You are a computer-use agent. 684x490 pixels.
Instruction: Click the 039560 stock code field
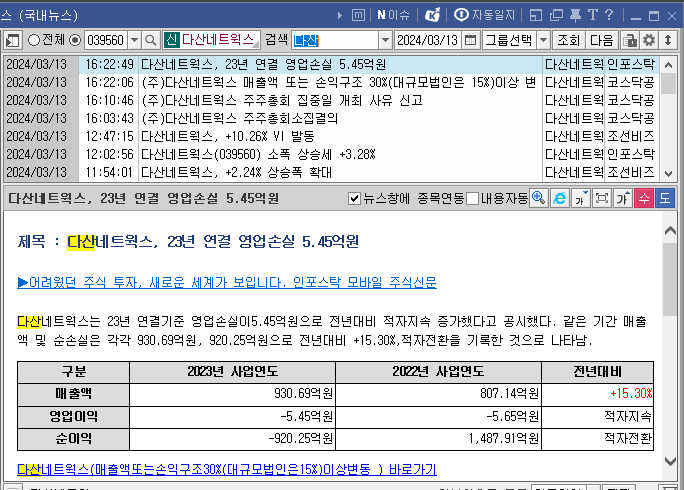coord(107,41)
